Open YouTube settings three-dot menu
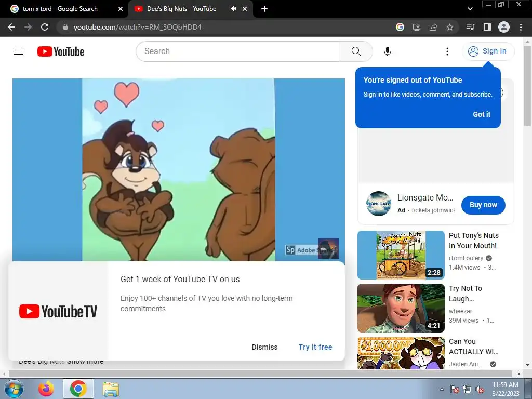532x399 pixels. pos(447,51)
